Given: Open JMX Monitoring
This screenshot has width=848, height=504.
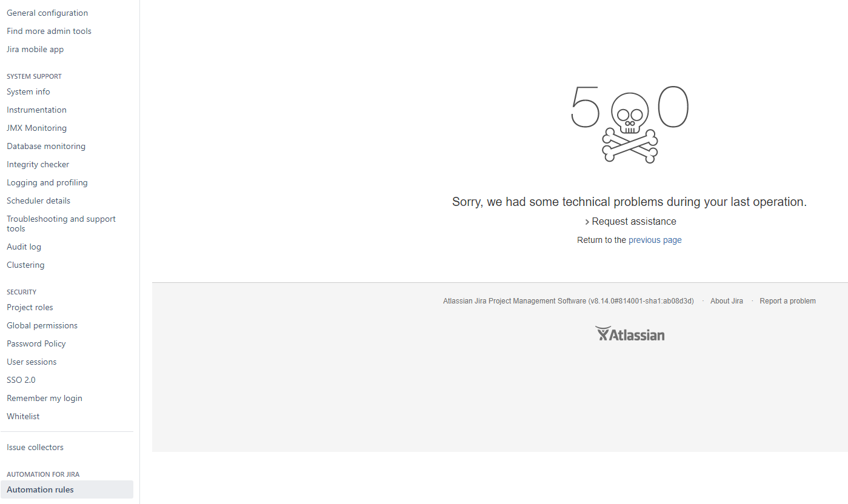Looking at the screenshot, I should [x=36, y=128].
